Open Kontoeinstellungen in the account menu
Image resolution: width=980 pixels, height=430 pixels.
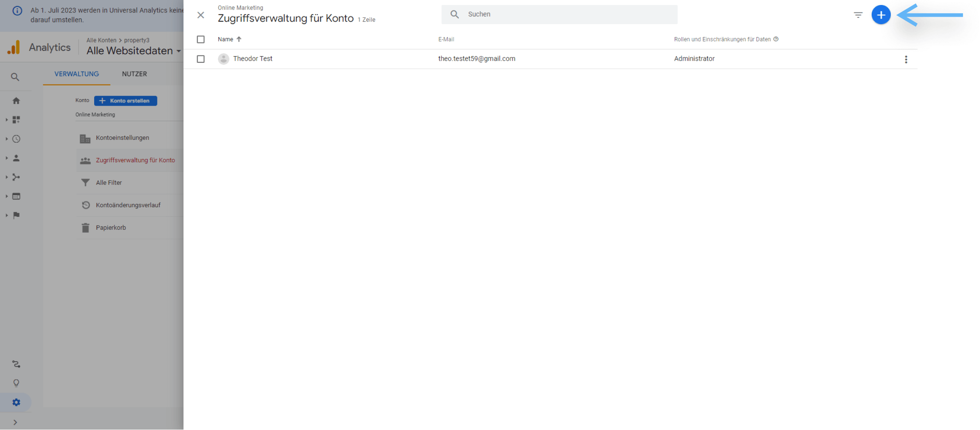(x=122, y=138)
